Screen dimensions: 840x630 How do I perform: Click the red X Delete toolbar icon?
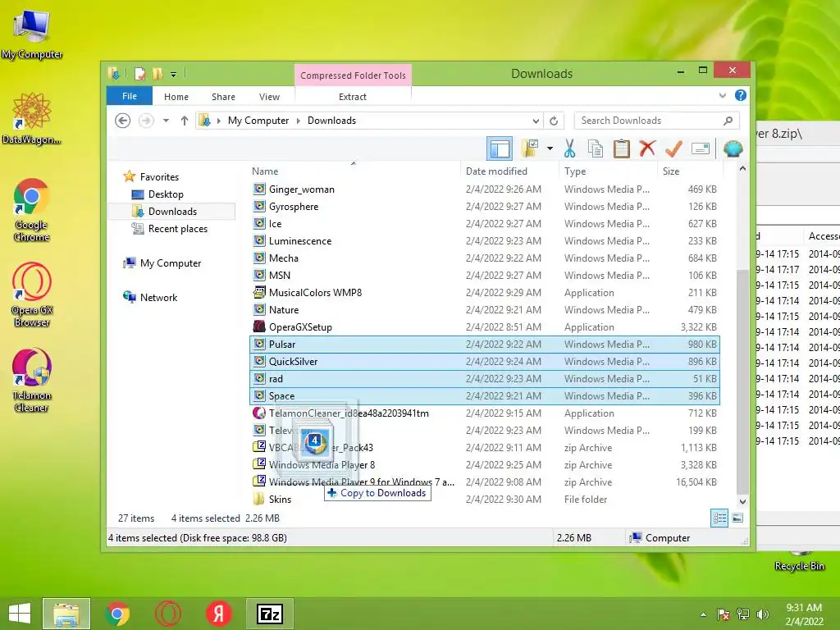[x=647, y=148]
